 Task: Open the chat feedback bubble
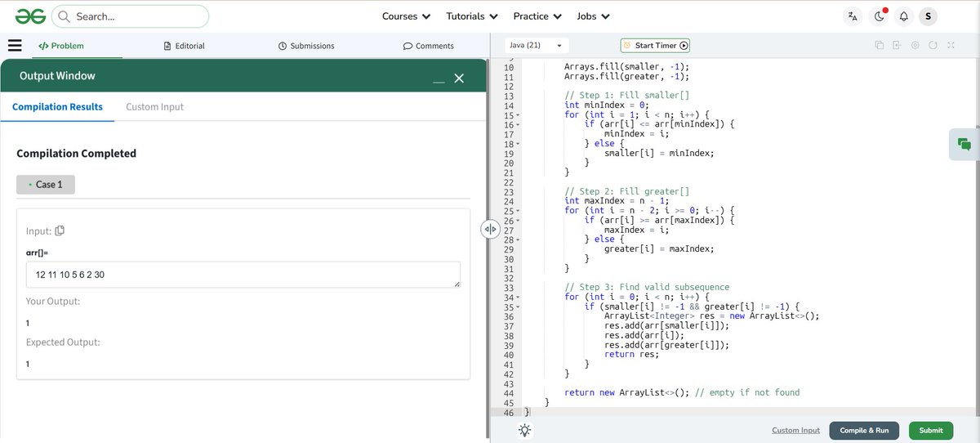964,145
